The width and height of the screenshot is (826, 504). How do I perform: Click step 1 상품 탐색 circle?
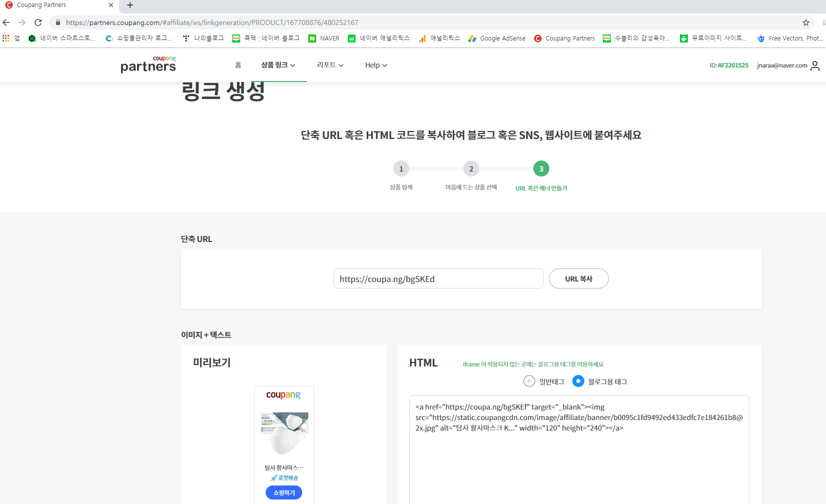click(x=401, y=169)
